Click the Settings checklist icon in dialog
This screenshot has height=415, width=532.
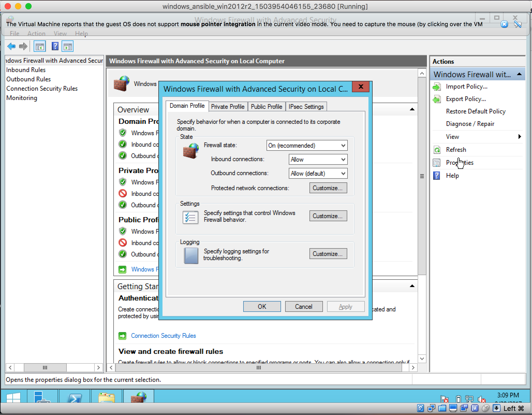pos(190,217)
